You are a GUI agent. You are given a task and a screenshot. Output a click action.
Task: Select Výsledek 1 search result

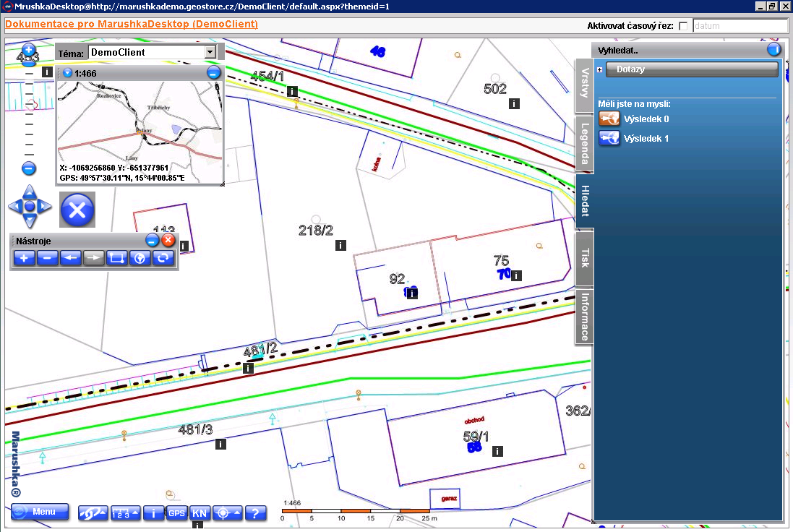[646, 138]
